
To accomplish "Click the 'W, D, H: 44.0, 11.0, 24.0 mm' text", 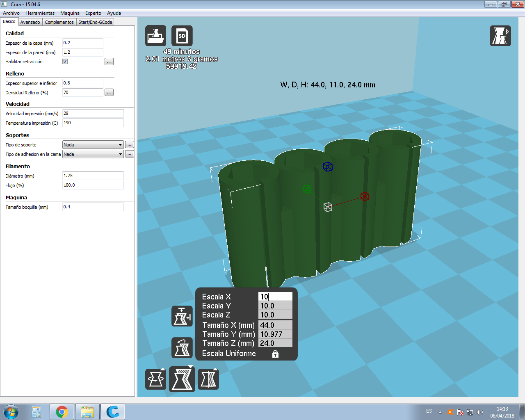I will point(328,85).
